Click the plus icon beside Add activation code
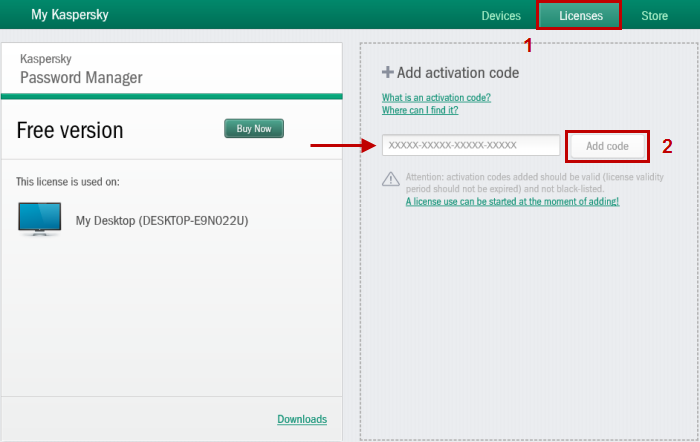Screen dimensions: 700x442 tap(387, 73)
